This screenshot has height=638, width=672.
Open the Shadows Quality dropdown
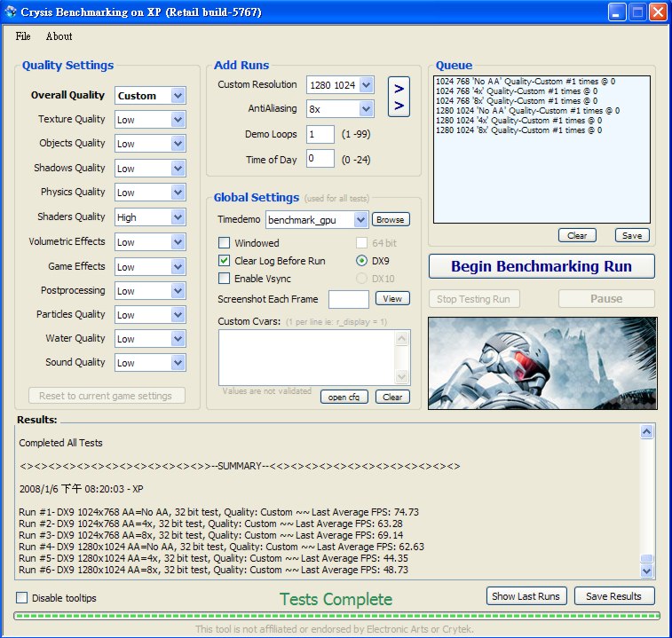click(x=178, y=169)
